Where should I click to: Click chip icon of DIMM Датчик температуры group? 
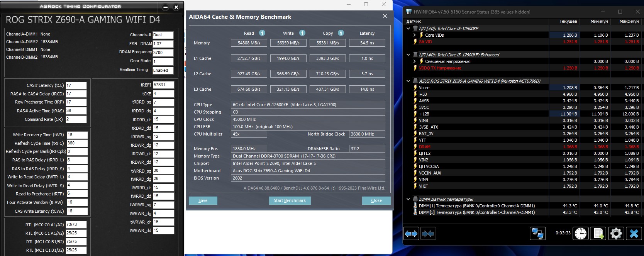coord(415,199)
